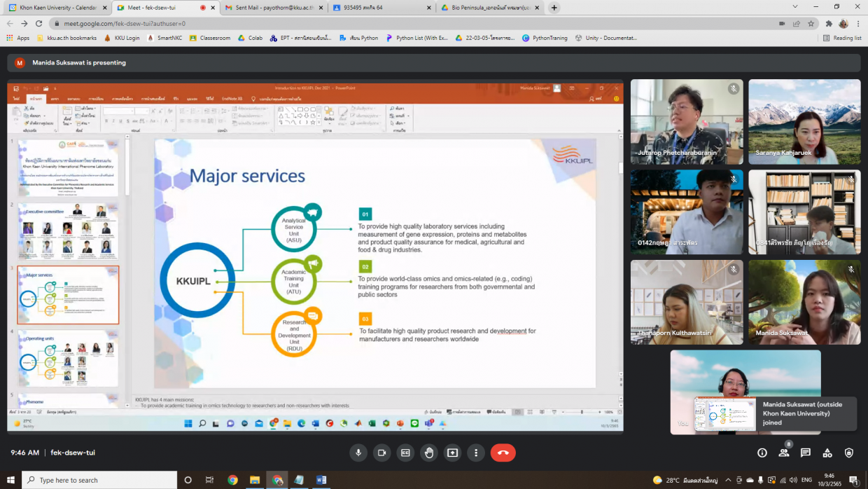Image resolution: width=868 pixels, height=489 pixels.
Task: Open Chrome's tab search chevron
Action: (794, 7)
